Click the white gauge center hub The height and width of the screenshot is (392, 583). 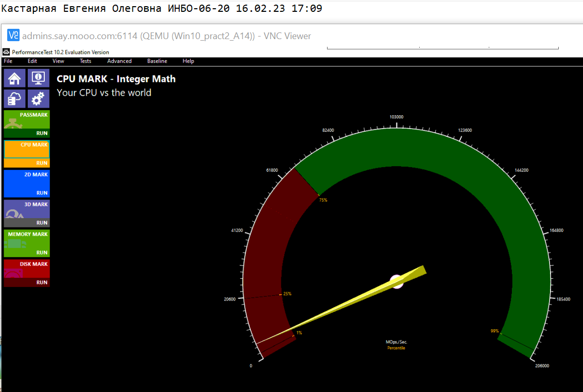(397, 281)
